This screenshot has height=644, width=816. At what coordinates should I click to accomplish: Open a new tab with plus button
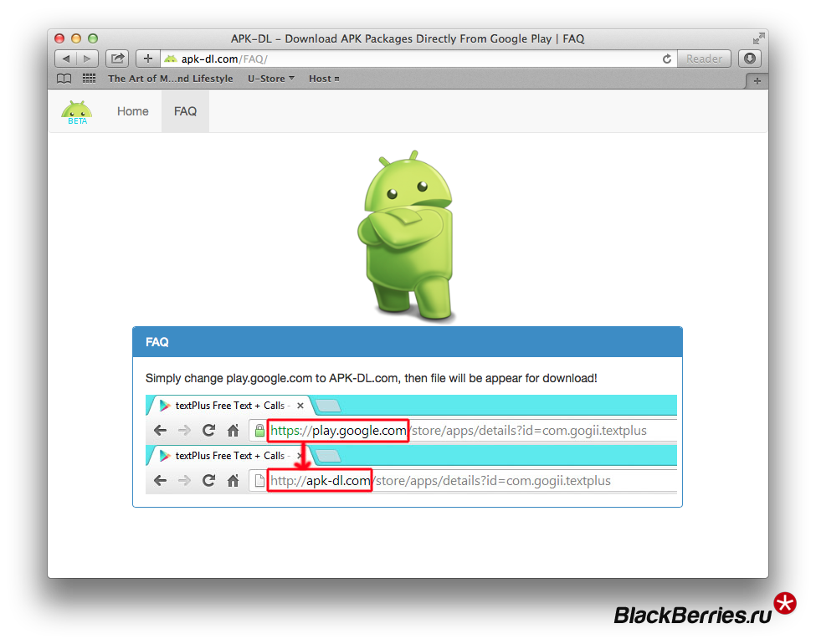pos(757,81)
